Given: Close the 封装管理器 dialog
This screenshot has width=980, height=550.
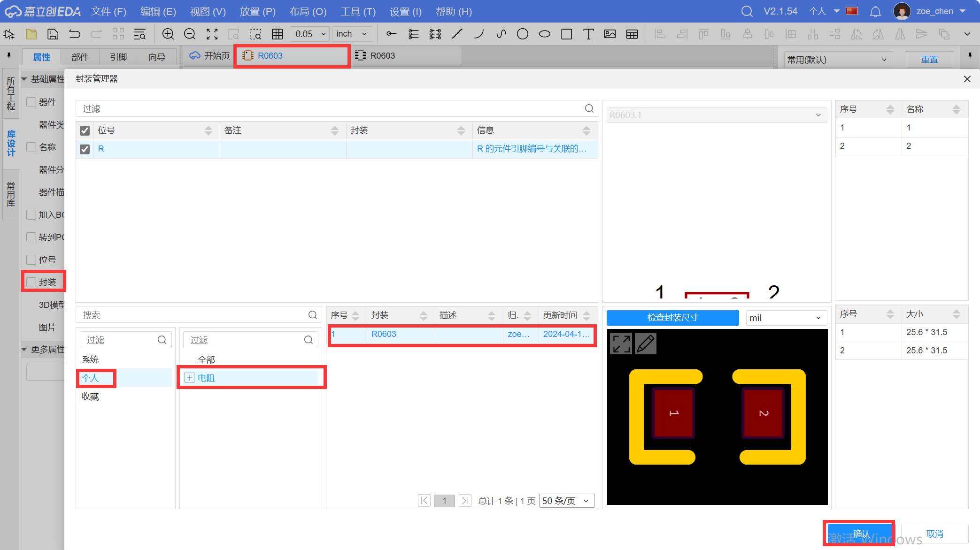Looking at the screenshot, I should click(x=967, y=79).
